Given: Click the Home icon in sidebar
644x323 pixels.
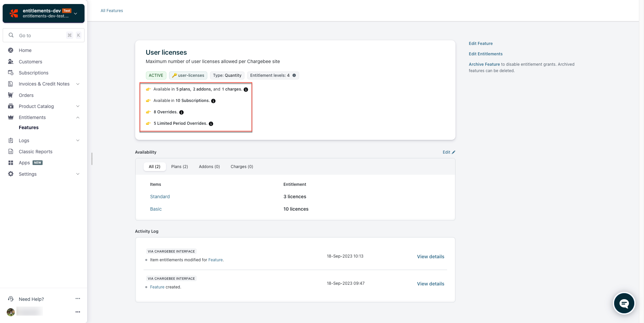Looking at the screenshot, I should click(11, 50).
